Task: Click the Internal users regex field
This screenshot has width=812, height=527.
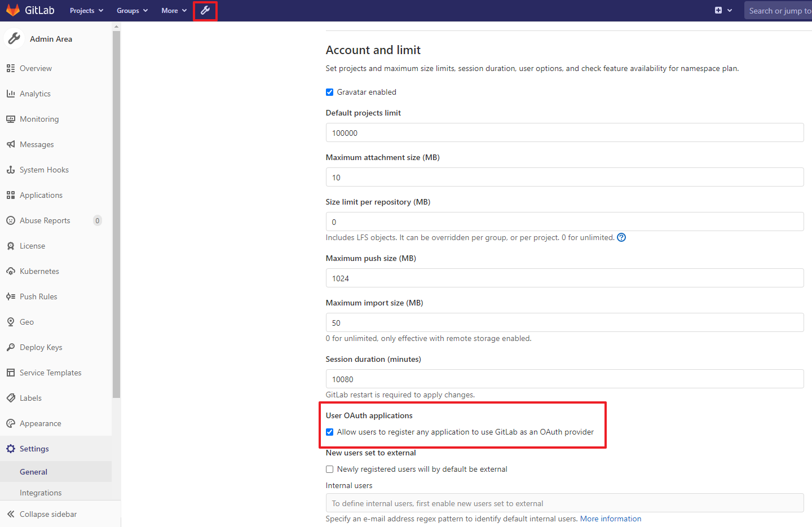Action: [564, 503]
